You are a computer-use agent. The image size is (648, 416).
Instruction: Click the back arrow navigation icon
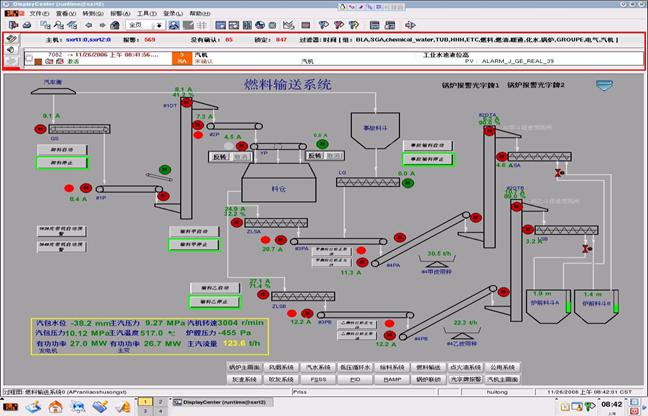click(x=88, y=25)
